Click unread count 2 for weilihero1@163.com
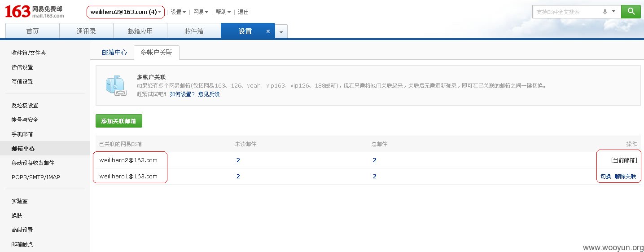The image size is (644, 252). [238, 177]
